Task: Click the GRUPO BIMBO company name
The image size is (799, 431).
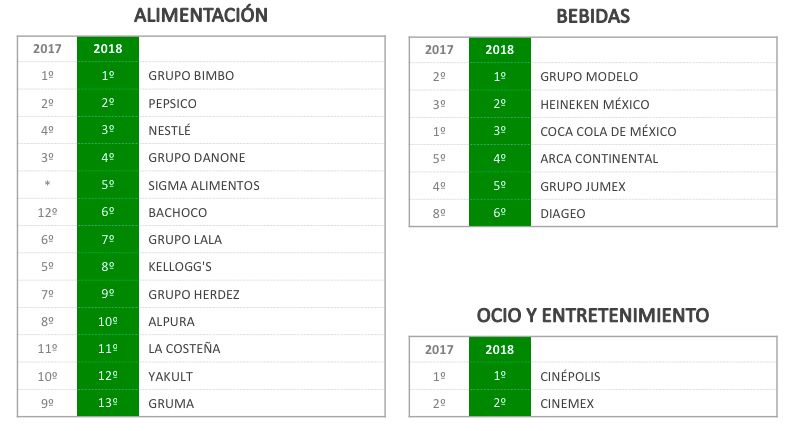Action: tap(190, 76)
